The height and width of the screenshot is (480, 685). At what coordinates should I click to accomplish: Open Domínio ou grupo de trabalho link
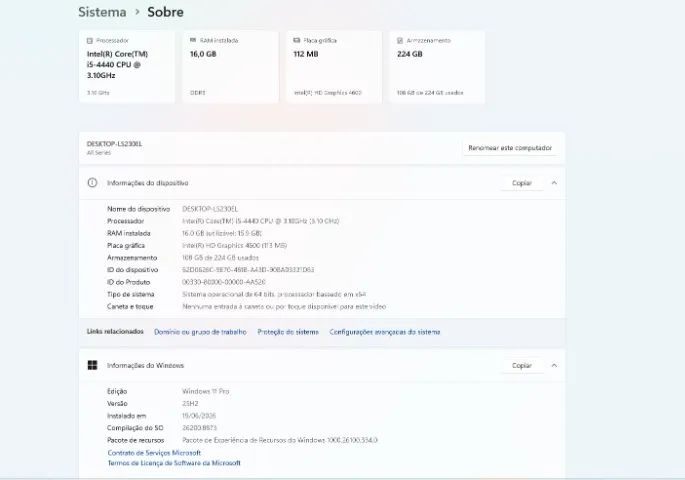coord(200,332)
